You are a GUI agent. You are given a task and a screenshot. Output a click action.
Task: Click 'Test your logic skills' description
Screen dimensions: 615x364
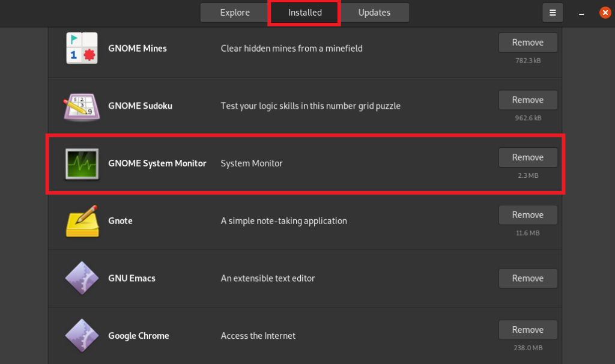coord(311,106)
